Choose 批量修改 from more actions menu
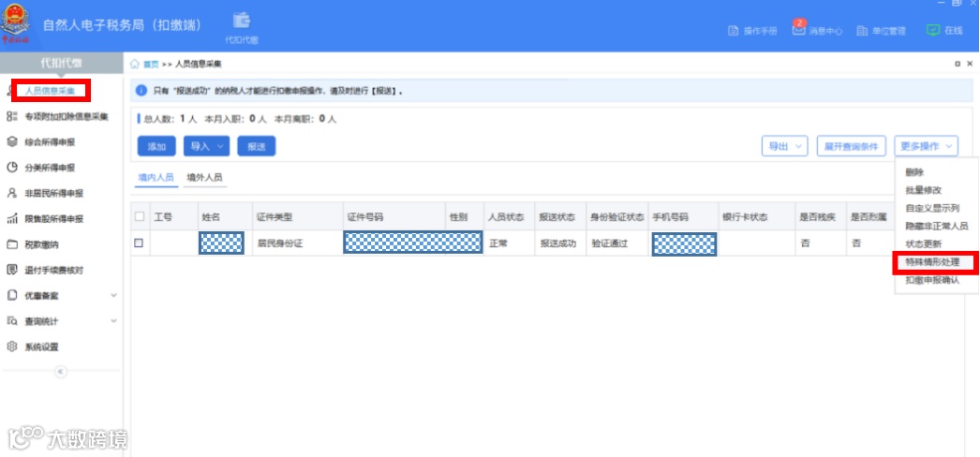The image size is (980, 457). pyautogui.click(x=923, y=190)
